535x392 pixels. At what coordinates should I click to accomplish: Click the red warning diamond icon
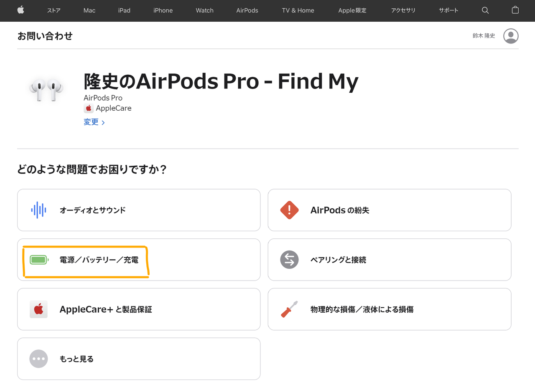coord(289,210)
